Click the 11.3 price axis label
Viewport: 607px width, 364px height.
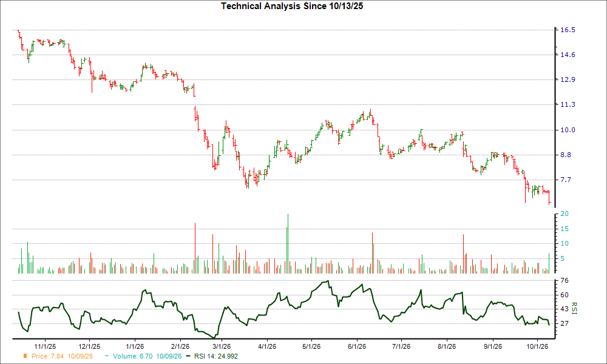568,104
